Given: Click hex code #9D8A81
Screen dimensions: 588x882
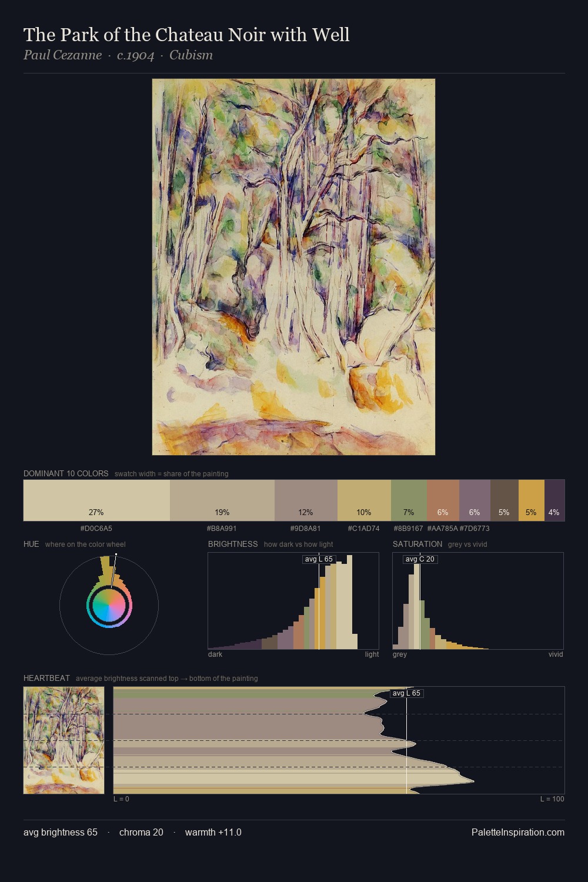Looking at the screenshot, I should [306, 529].
